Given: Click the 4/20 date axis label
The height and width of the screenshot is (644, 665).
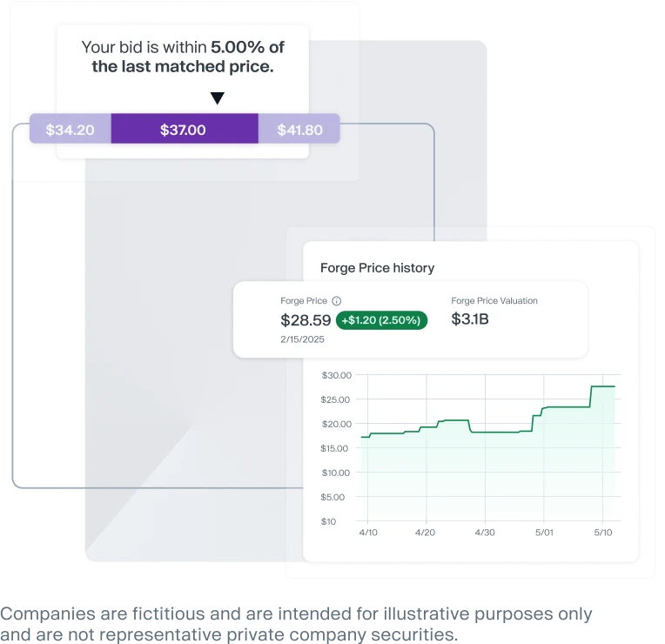Looking at the screenshot, I should [426, 533].
